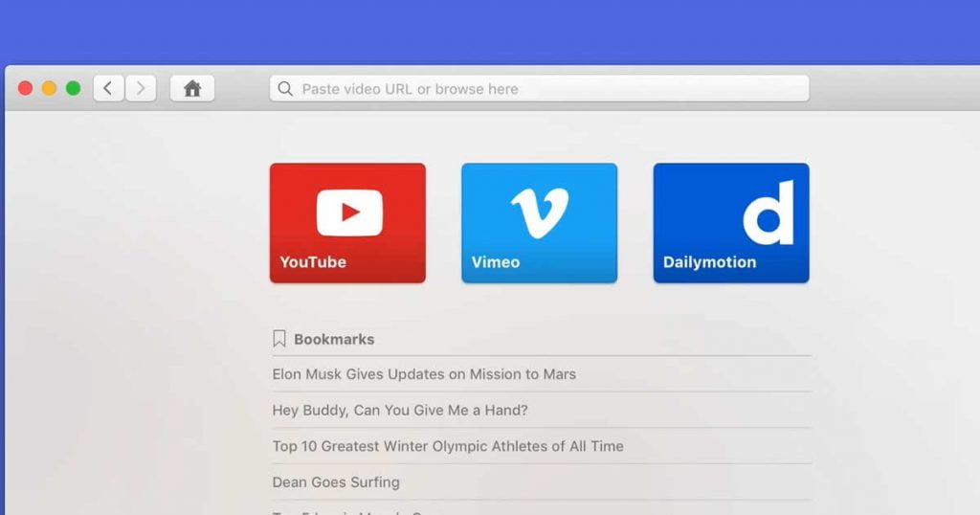Open the YouTube tile
The image size is (980, 515).
(347, 223)
